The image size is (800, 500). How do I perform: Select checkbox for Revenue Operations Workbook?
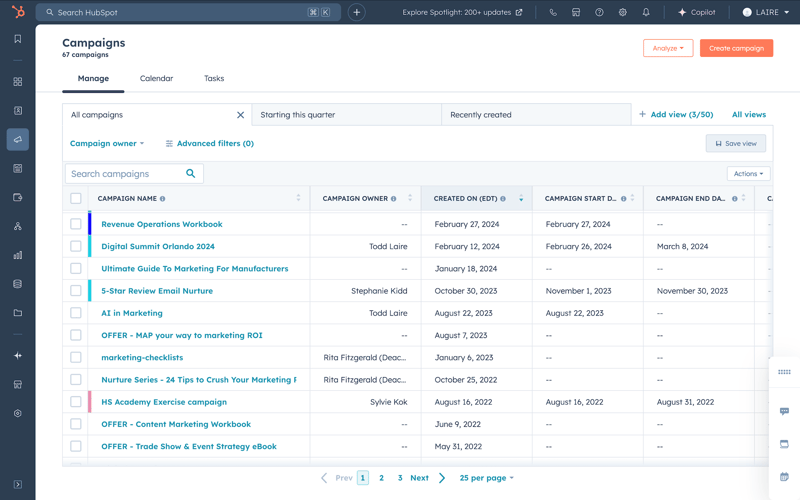(76, 224)
